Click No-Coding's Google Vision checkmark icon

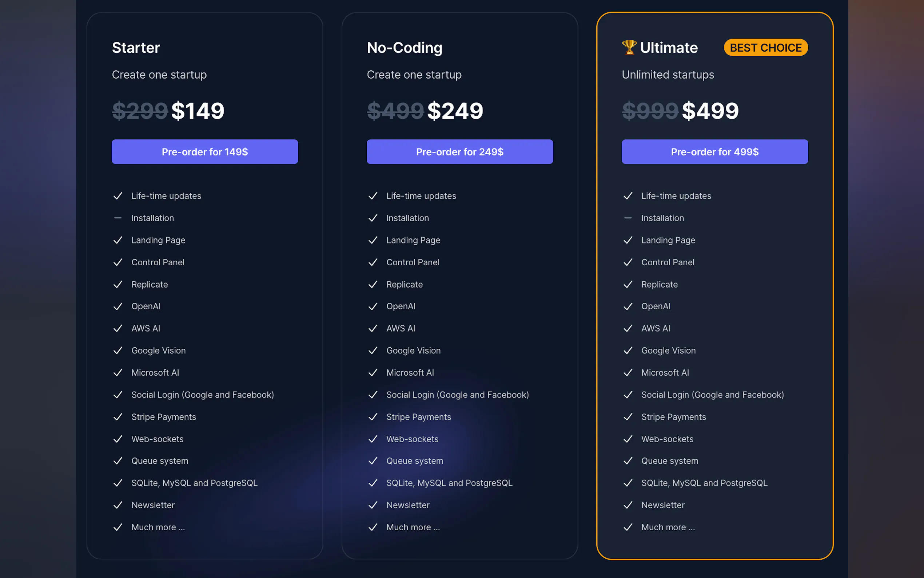(373, 351)
